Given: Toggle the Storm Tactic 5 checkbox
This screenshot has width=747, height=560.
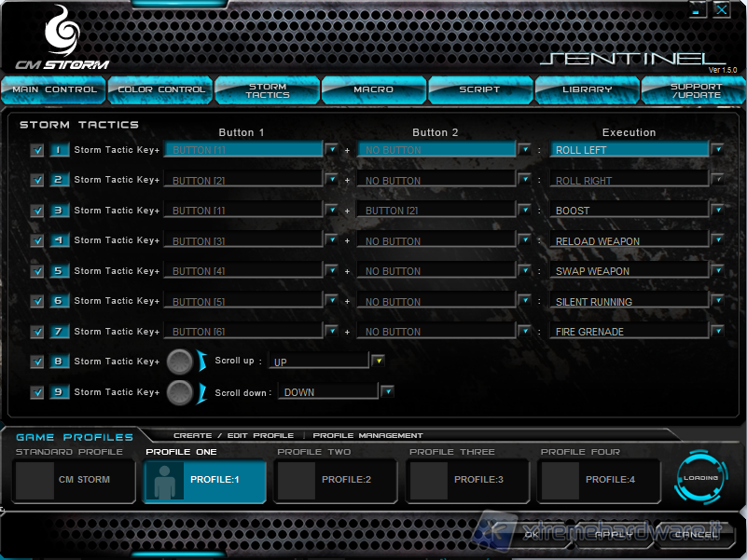Looking at the screenshot, I should [x=37, y=271].
